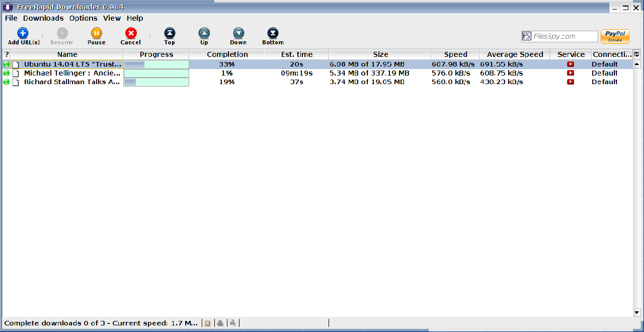Send download to Bottom of queue
Screen dimensions: 644x332
point(273,34)
